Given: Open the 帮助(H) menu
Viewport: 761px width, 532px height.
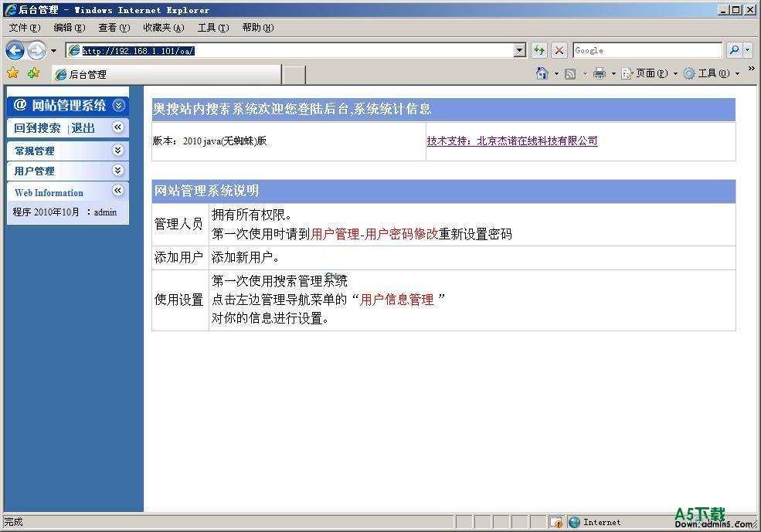Looking at the screenshot, I should point(258,28).
